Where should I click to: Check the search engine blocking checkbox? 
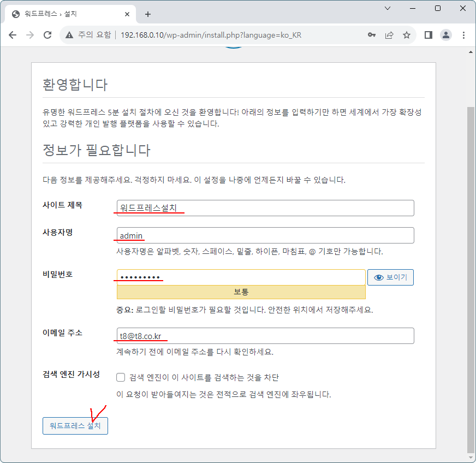(x=121, y=377)
